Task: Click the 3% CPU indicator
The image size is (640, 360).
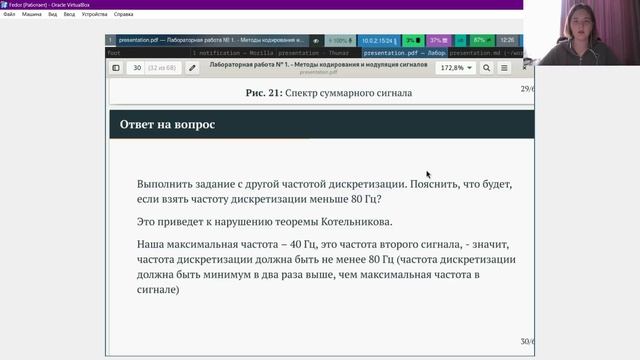Action: click(413, 40)
